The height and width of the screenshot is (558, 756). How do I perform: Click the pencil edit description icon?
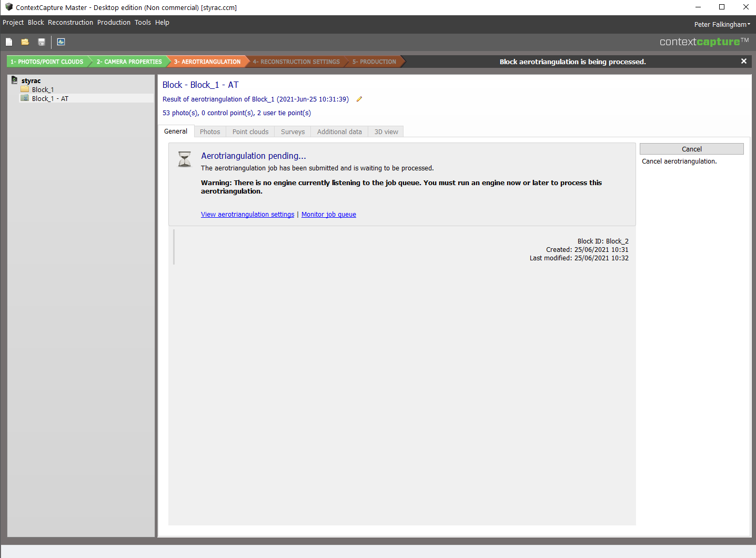359,99
